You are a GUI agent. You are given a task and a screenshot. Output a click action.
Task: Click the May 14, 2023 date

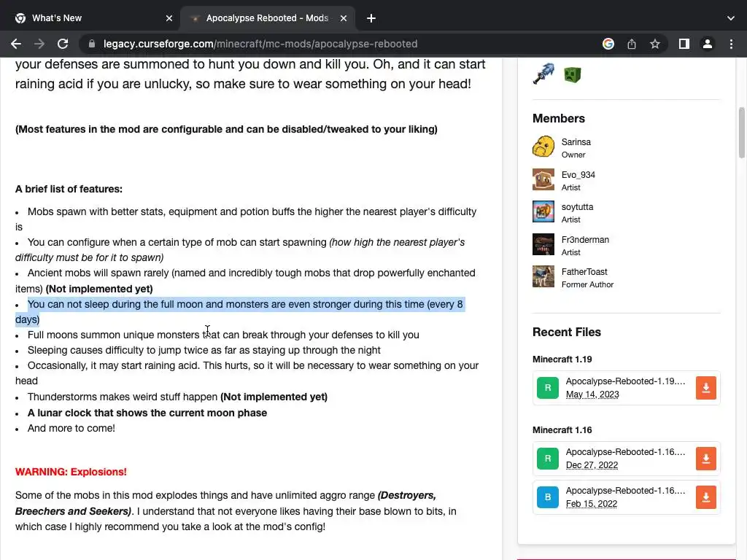click(x=592, y=394)
